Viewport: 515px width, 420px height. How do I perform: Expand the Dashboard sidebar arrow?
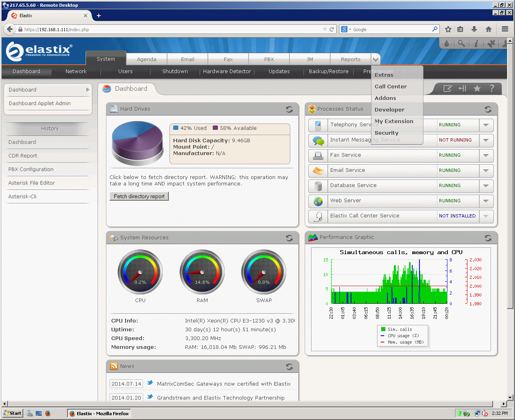click(x=88, y=90)
